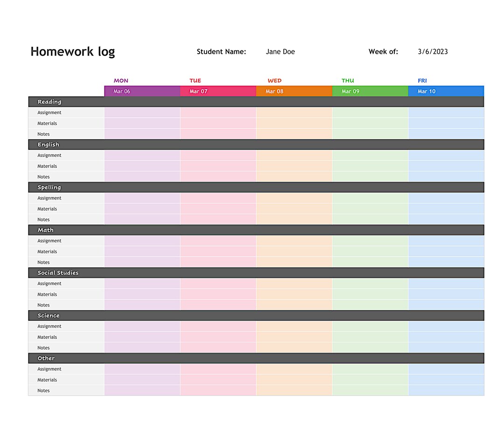Select the FRI column label
The height and width of the screenshot is (440, 504).
[422, 80]
